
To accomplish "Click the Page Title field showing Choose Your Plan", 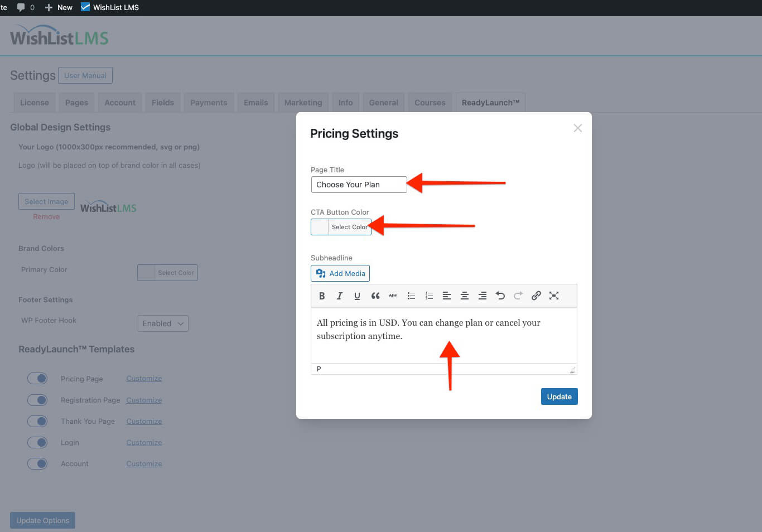I will 359,184.
